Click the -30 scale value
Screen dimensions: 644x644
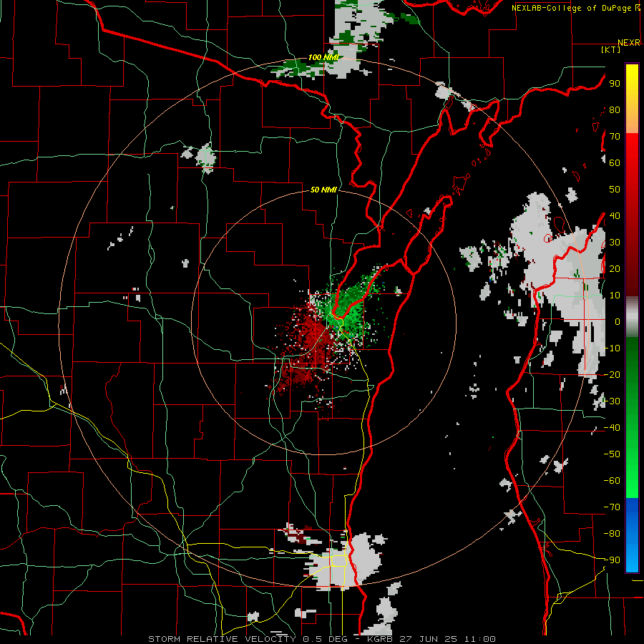[612, 401]
